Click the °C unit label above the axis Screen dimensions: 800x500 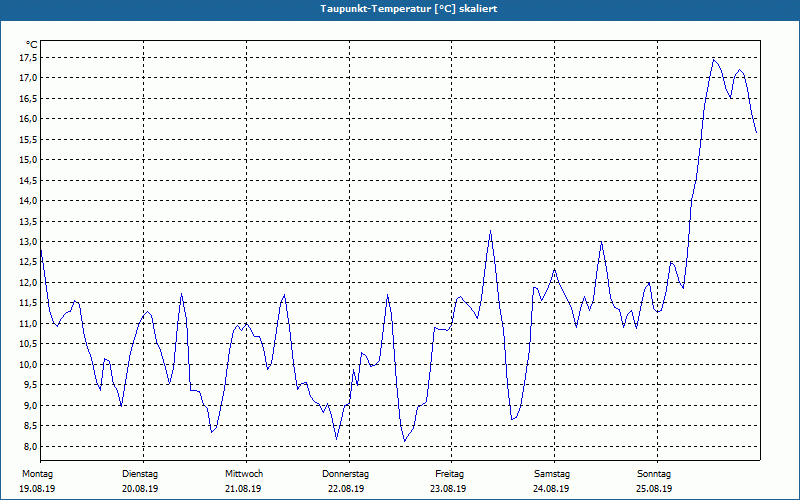[32, 44]
